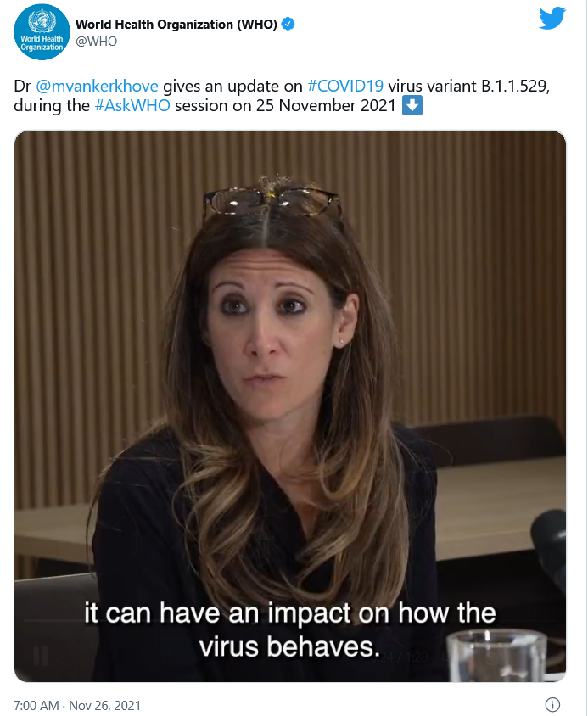
Task: Click the center of the video frame
Action: pos(290,406)
